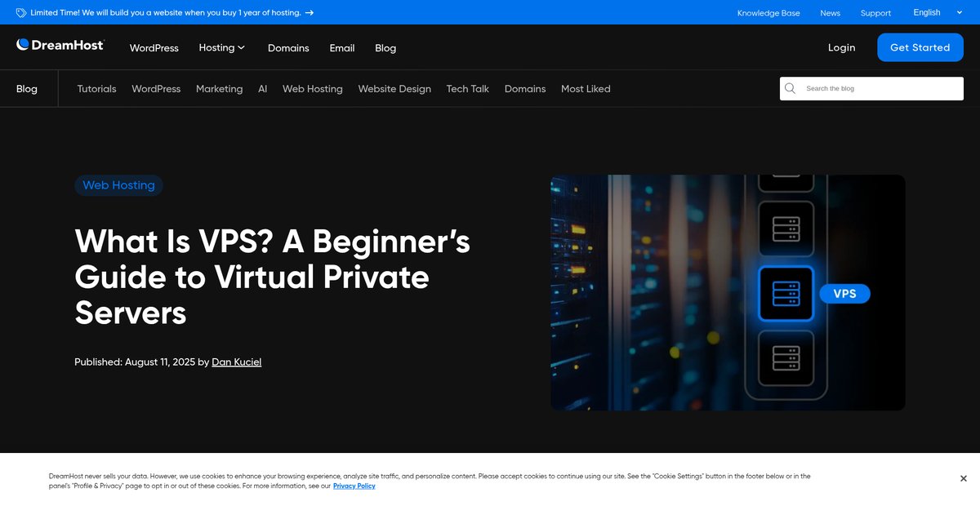Click the article title What Is VPS
Image resolution: width=980 pixels, height=506 pixels.
(272, 277)
